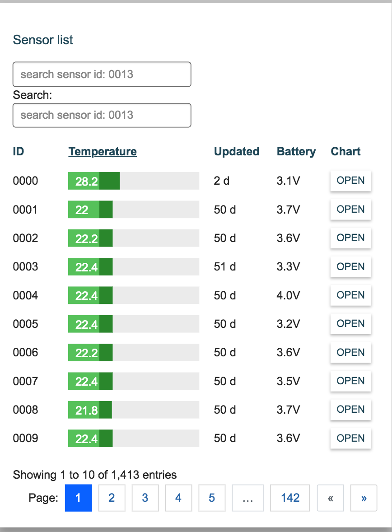392x532 pixels.
Task: Open chart for sensor 0009
Action: click(x=350, y=438)
